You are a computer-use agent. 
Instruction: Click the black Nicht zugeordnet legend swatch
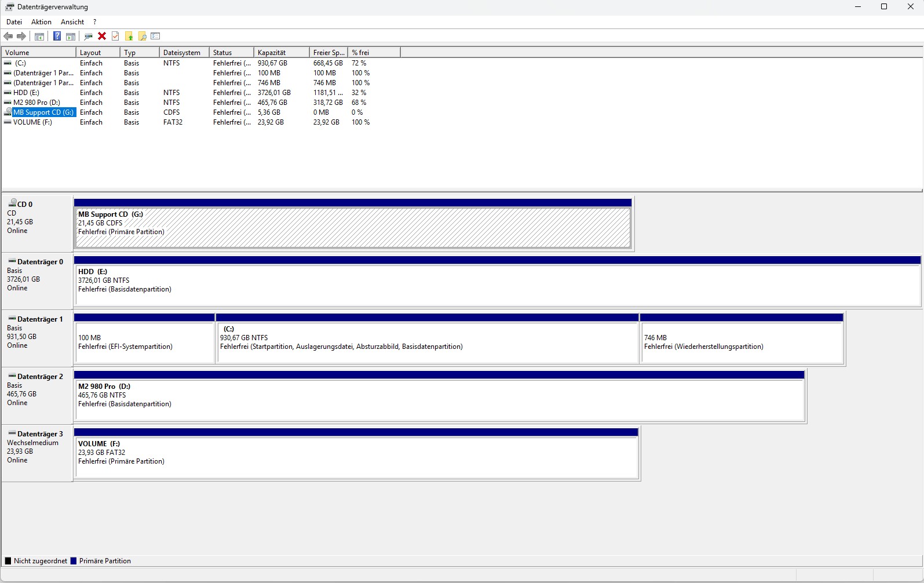click(8, 561)
